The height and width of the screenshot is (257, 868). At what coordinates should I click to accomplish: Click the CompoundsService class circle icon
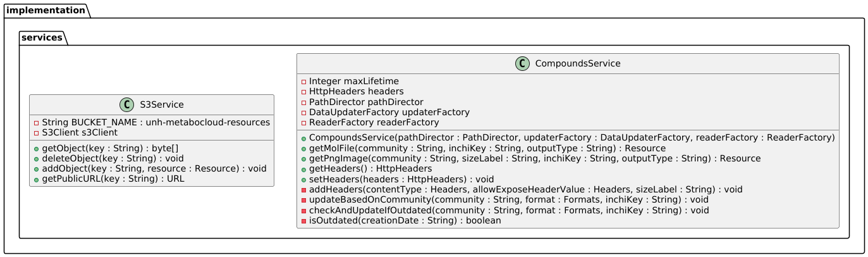tap(522, 64)
